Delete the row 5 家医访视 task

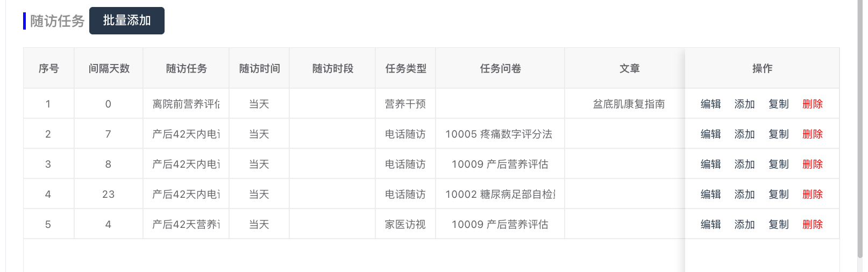tap(812, 224)
